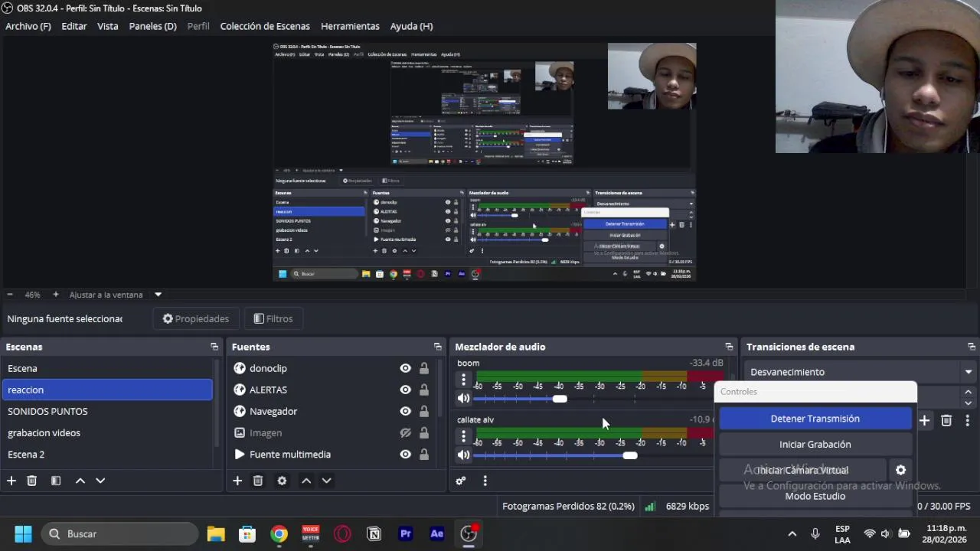Open preview zoom scaling dropdown arrow
The width and height of the screenshot is (980, 551).
158,295
